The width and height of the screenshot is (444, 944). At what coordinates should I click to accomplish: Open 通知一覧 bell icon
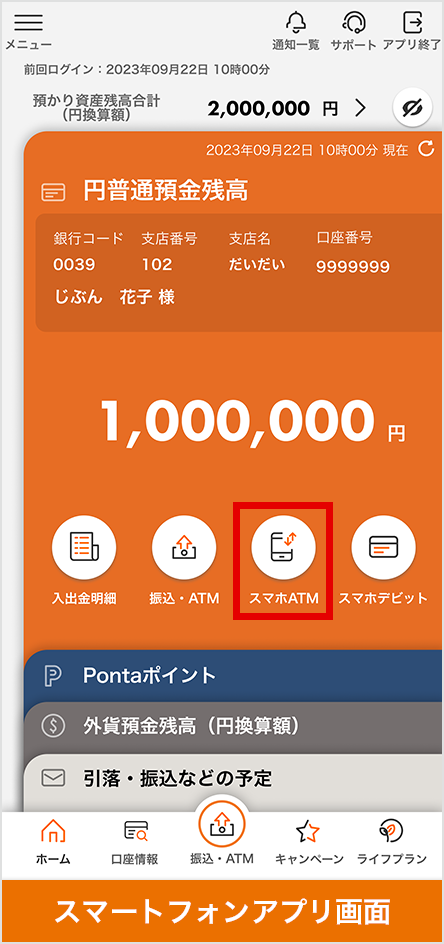(x=295, y=23)
